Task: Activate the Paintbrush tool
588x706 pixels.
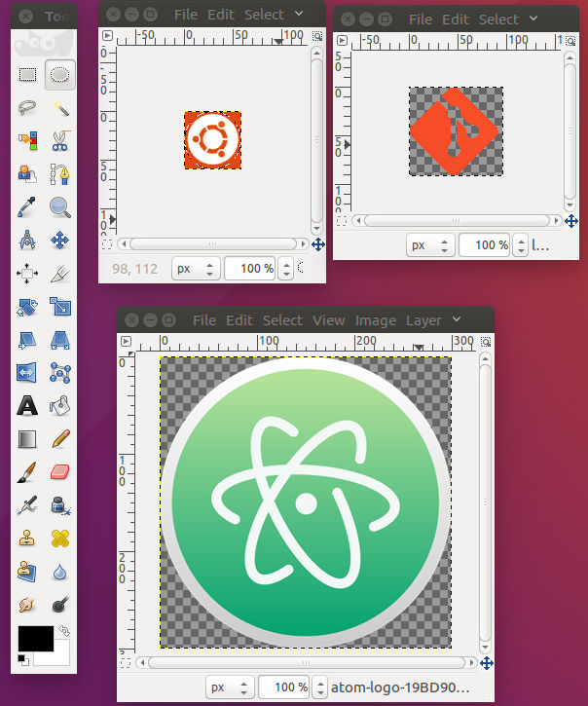Action: pyautogui.click(x=27, y=472)
